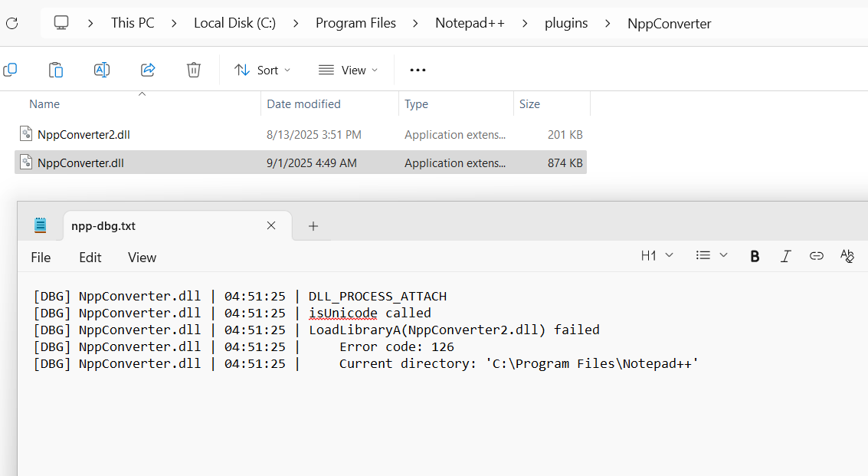Click date 8/13/2025 3:51 PM

pos(314,135)
